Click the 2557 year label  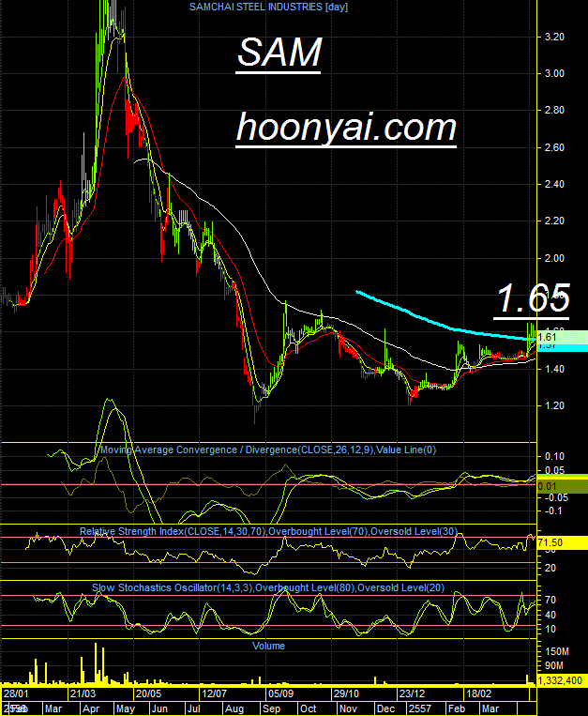tap(420, 709)
